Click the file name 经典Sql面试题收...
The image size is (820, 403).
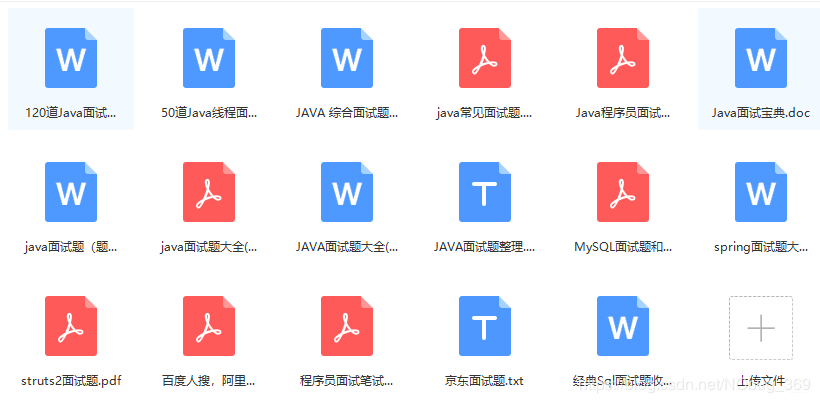click(623, 381)
